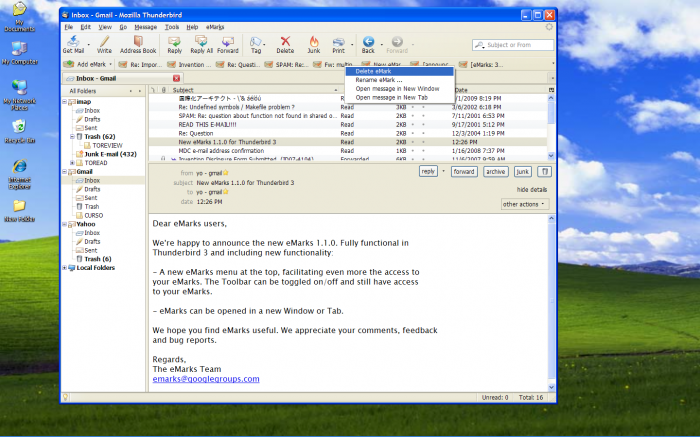Open the Add eMark dropdown arrow
Viewport: 700px width, 437px height.
point(110,64)
